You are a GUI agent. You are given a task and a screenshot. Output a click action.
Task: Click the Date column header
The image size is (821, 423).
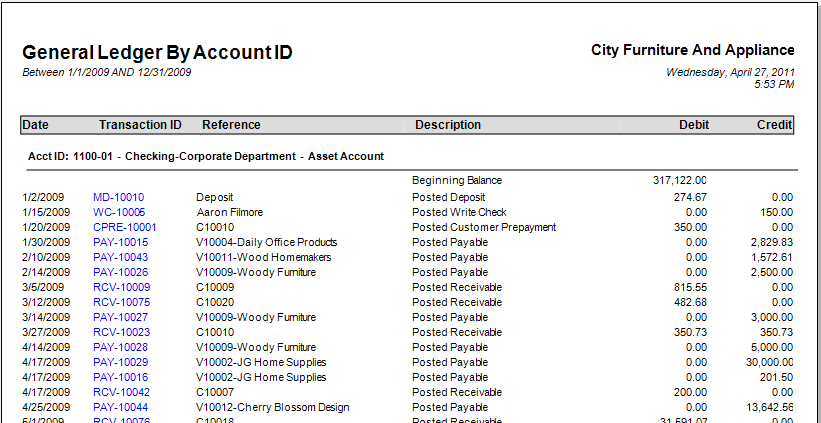coord(36,125)
